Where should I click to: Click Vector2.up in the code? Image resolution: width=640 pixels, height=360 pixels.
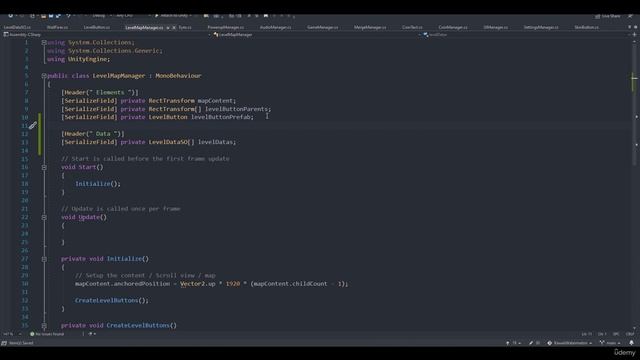pos(198,284)
